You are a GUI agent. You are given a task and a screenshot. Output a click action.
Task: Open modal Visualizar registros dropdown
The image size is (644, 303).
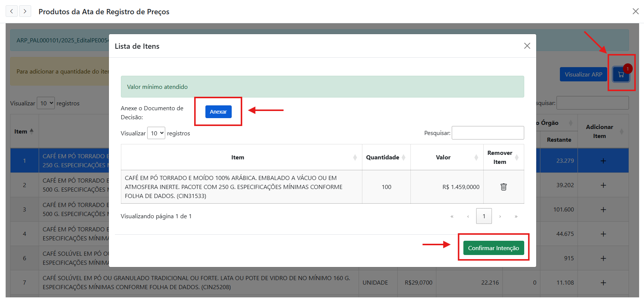(156, 133)
